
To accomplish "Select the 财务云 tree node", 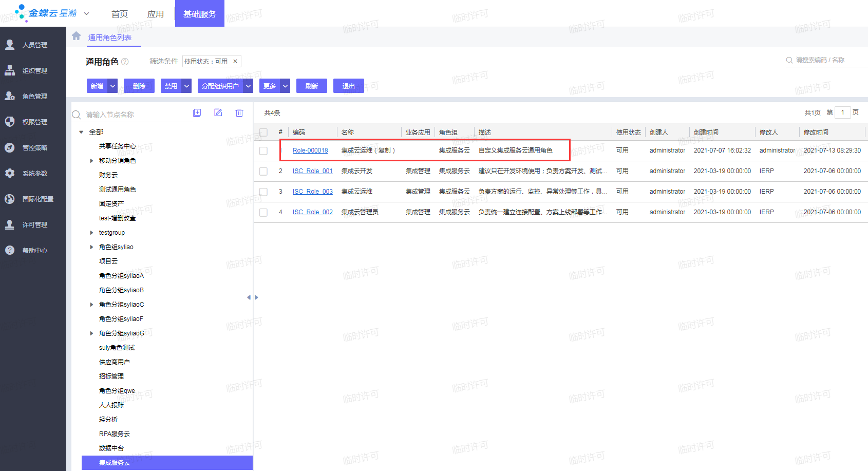I will coord(108,175).
